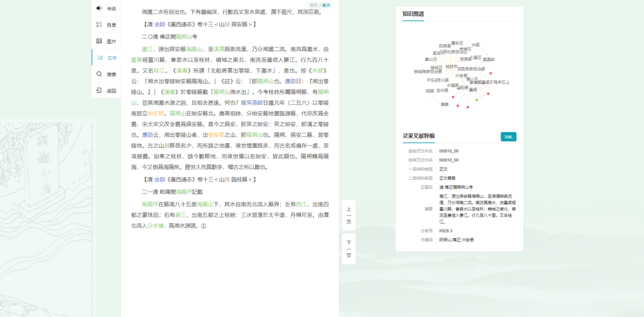644x317 pixels.
Task: Click the 恭城瑶族自治县 graph node
Action: pyautogui.click(x=428, y=71)
